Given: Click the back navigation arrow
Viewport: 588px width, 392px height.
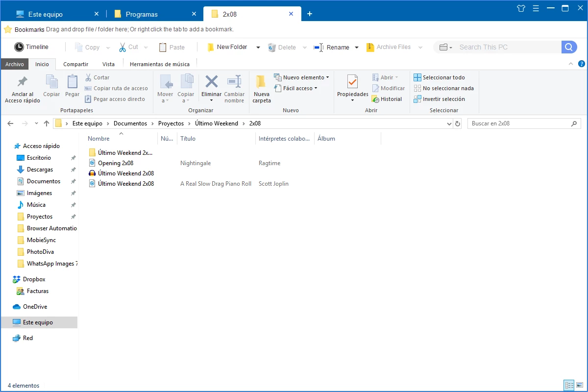Looking at the screenshot, I should point(10,123).
